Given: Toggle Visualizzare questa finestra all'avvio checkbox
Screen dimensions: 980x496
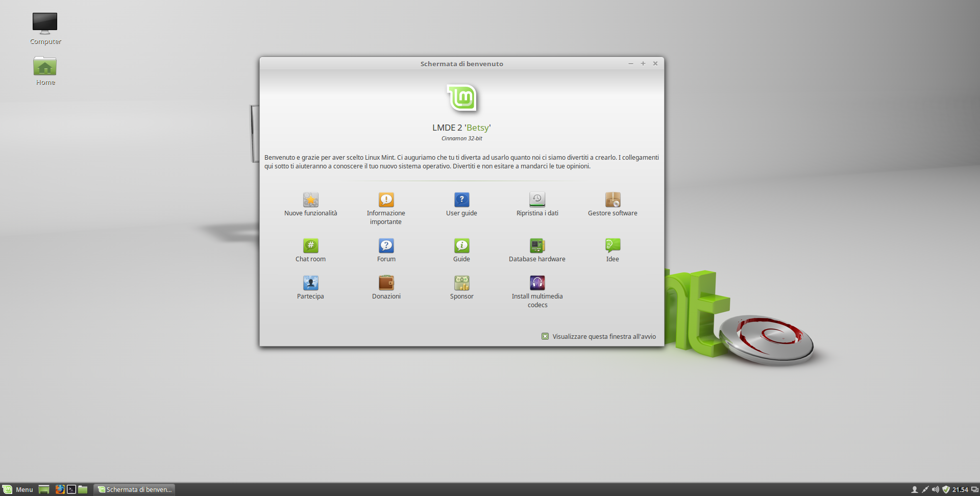Looking at the screenshot, I should coord(545,336).
